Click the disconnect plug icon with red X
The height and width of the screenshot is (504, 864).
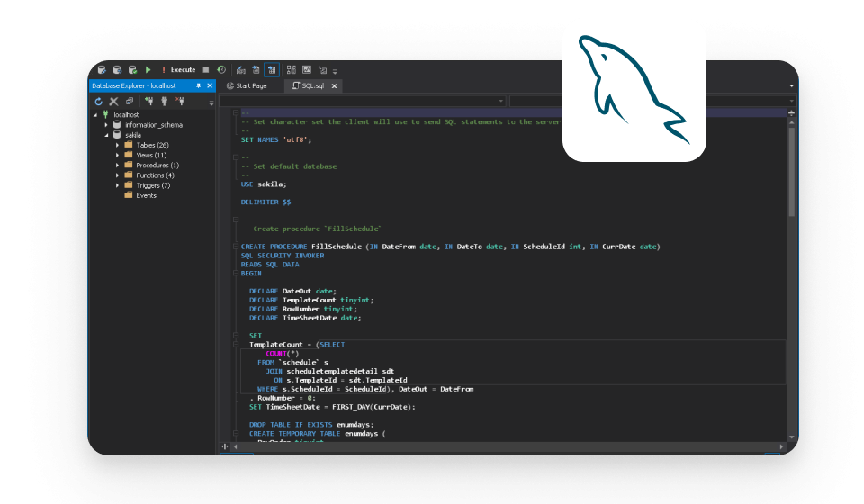[x=180, y=102]
